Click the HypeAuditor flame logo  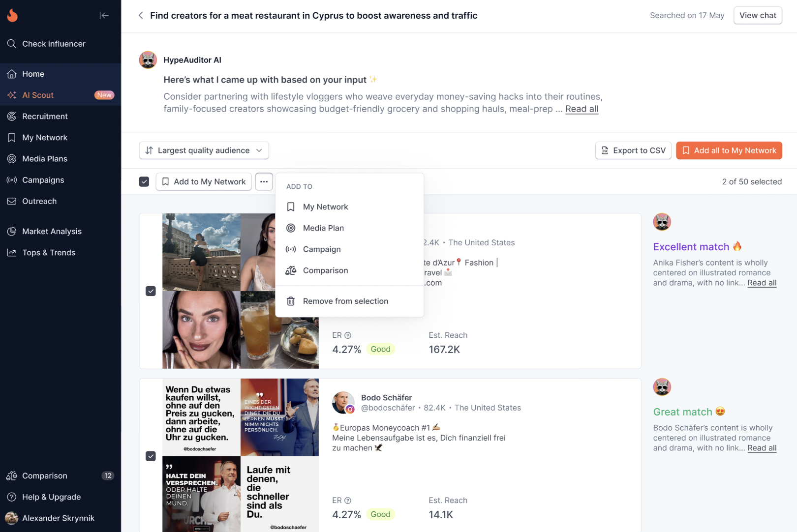12,15
